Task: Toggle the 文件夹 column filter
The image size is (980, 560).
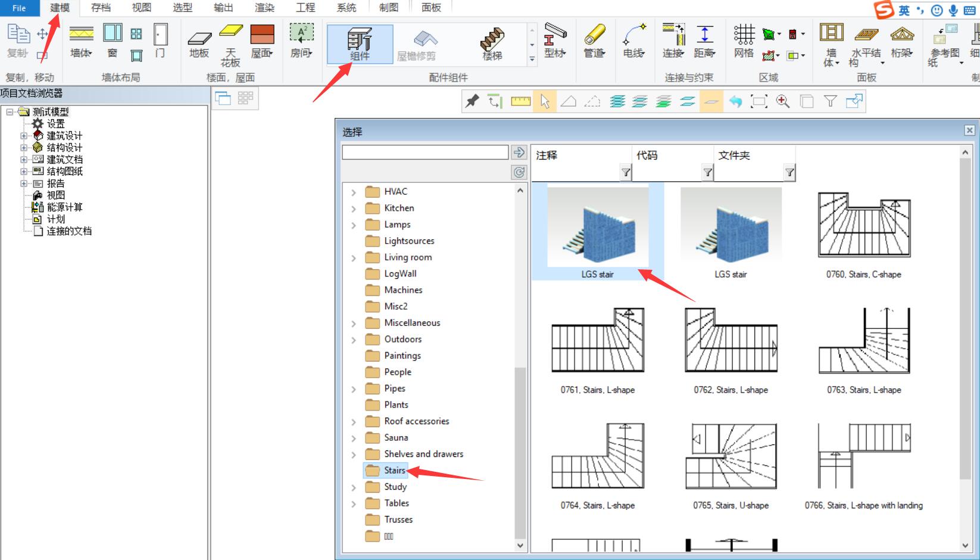Action: coord(789,173)
